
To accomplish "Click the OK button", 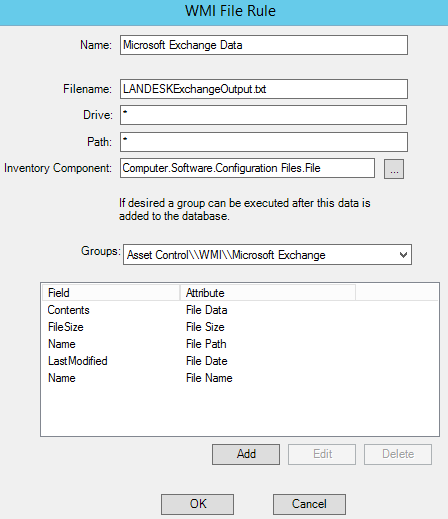I will click(x=197, y=504).
